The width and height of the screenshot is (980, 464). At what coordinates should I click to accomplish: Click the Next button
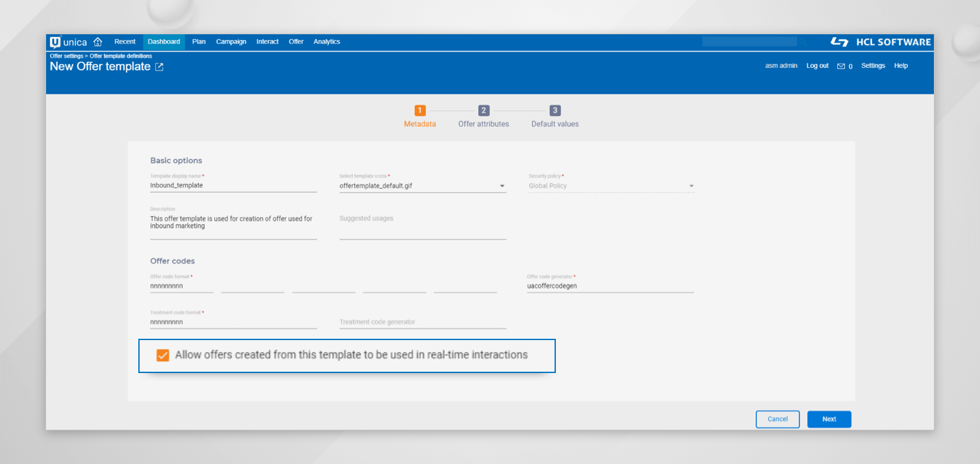pyautogui.click(x=829, y=419)
